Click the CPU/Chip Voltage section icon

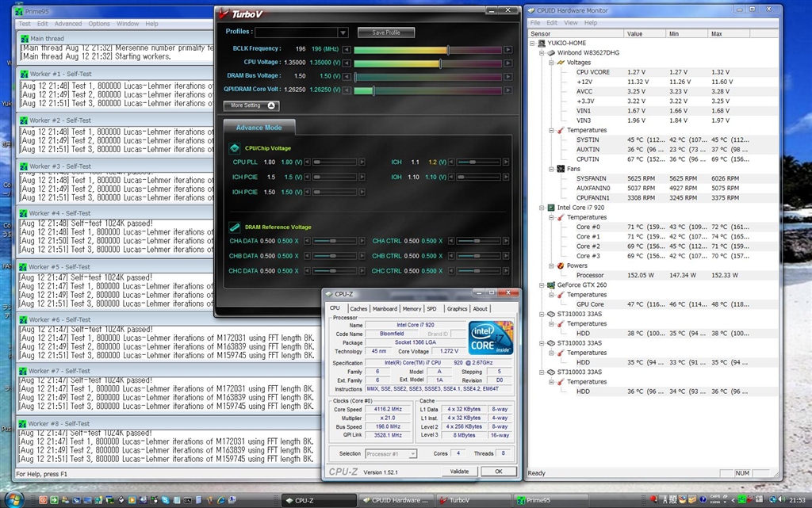click(235, 147)
